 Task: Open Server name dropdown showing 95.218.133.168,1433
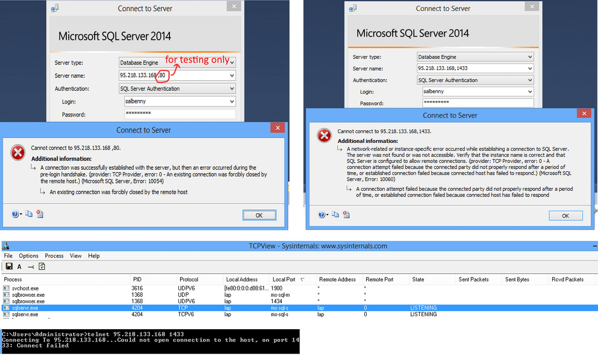[x=529, y=68]
